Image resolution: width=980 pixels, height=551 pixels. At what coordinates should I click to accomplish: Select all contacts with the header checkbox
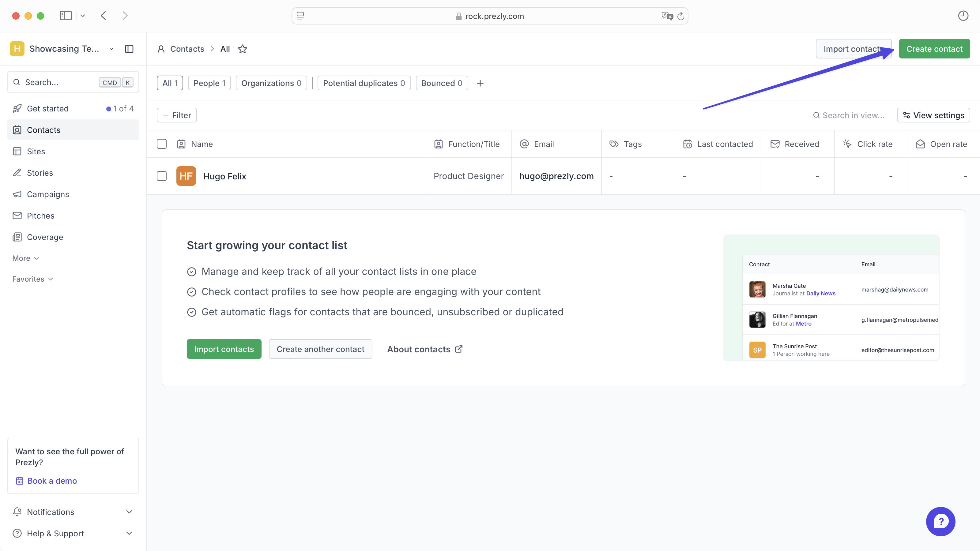162,144
